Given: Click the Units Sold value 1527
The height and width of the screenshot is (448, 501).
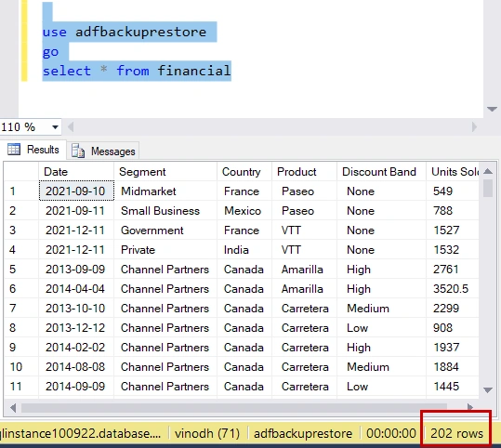Looking at the screenshot, I should pyautogui.click(x=453, y=231).
